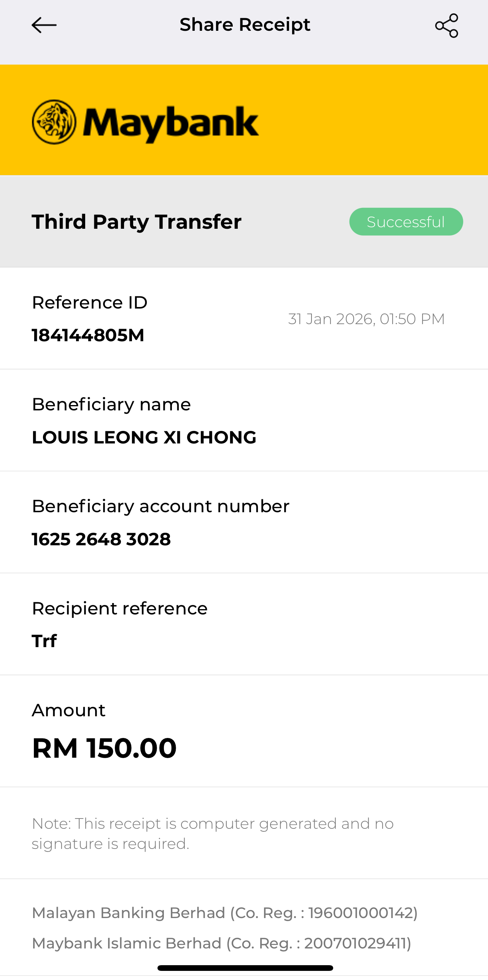Image resolution: width=488 pixels, height=980 pixels.
Task: Click the Third Party Transfer heading
Action: (x=136, y=222)
